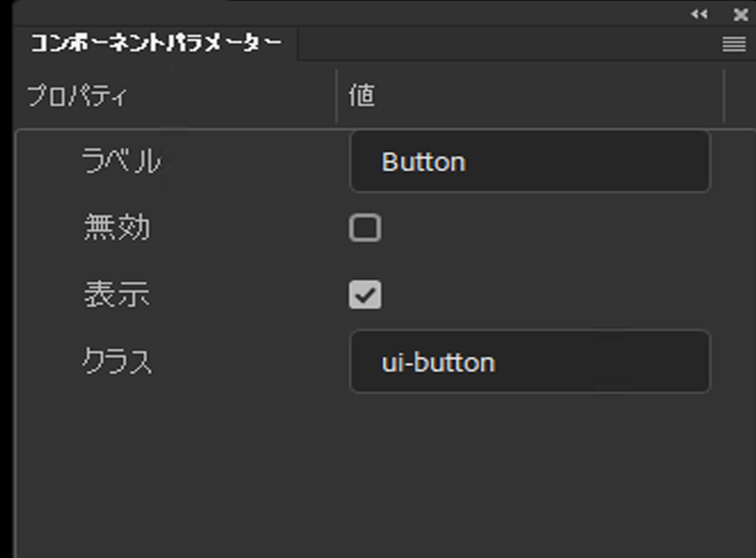
Task: Click the クラス property row label
Action: click(x=119, y=360)
